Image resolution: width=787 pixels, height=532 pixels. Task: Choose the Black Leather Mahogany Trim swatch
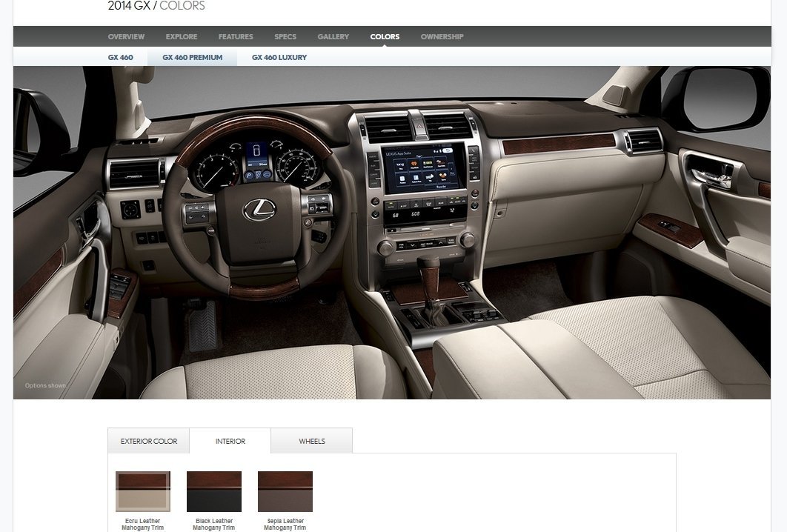pos(214,491)
